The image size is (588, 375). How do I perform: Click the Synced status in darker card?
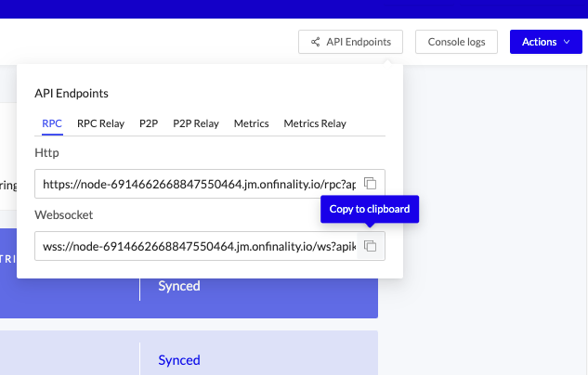[x=179, y=286]
